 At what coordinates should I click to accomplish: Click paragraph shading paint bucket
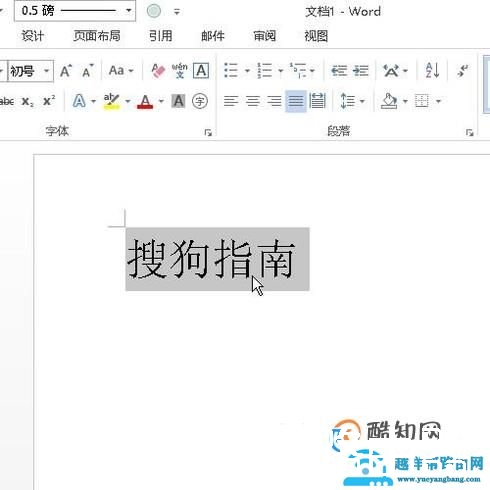pos(389,101)
